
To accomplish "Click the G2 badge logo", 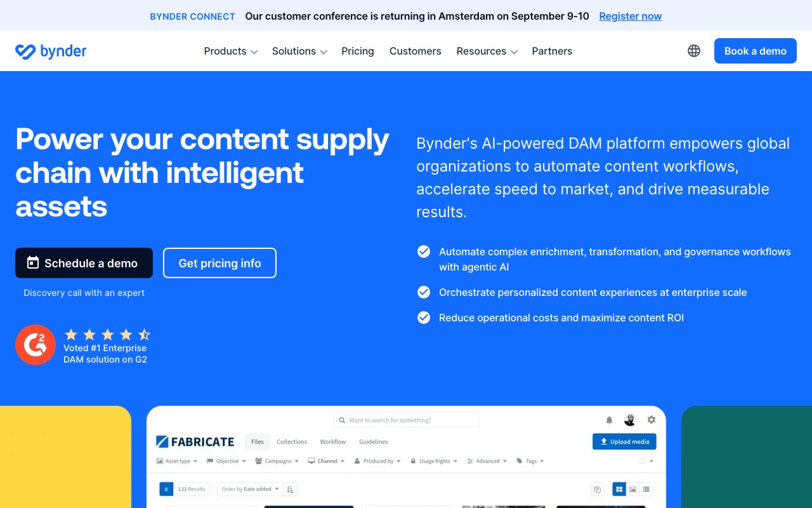I will pyautogui.click(x=36, y=345).
